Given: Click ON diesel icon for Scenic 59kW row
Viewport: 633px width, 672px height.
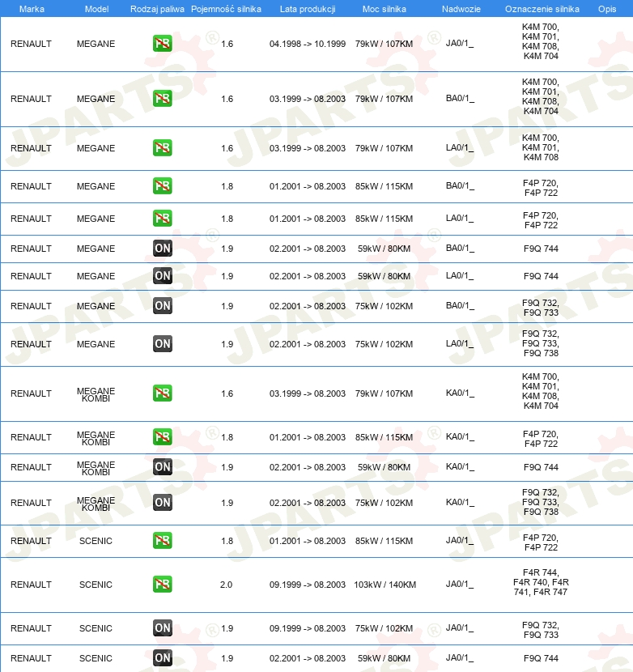Looking at the screenshot, I should click(x=163, y=658).
